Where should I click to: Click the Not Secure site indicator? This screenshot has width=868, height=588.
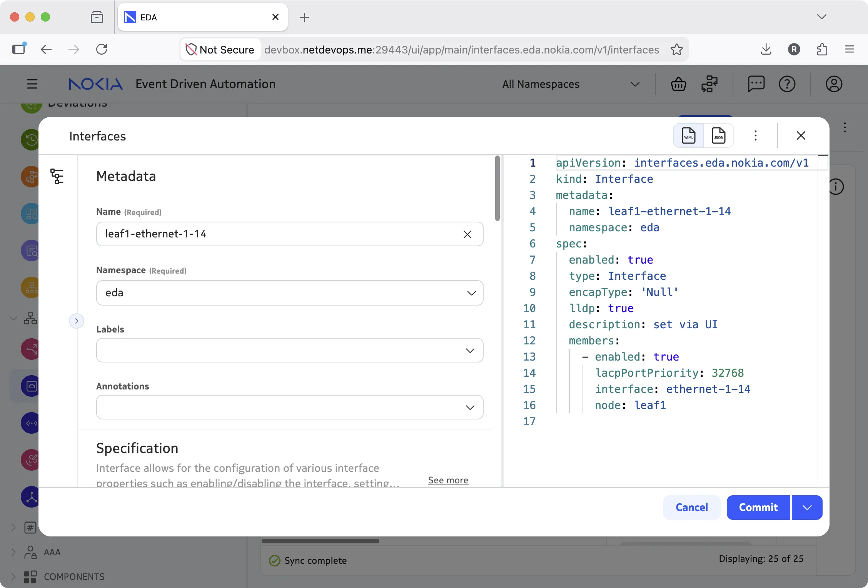[x=220, y=50]
